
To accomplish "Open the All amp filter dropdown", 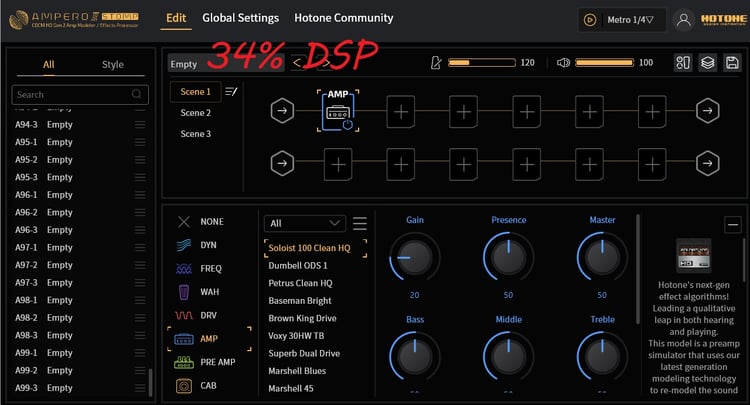I will click(x=304, y=223).
